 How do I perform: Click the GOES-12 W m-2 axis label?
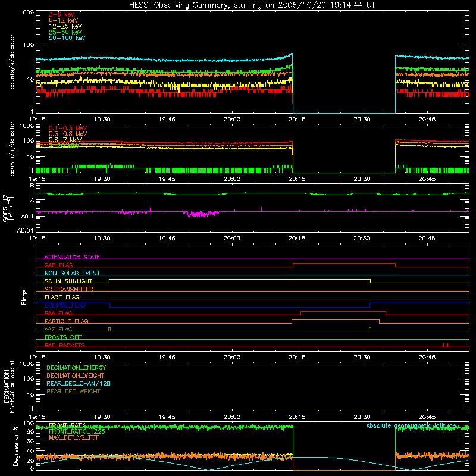tap(8, 208)
